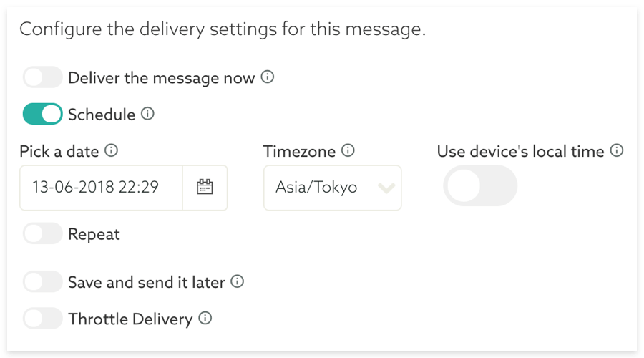Click info icon for Use device's local time
This screenshot has width=644, height=358.
coord(617,151)
